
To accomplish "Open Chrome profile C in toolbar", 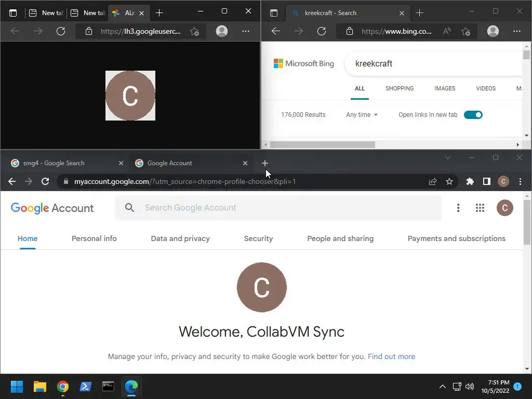I will (503, 181).
